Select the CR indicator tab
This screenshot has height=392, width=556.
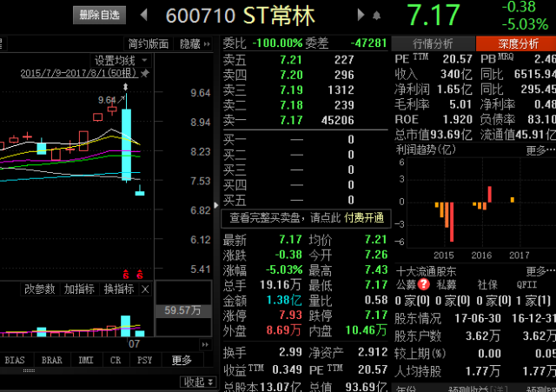click(116, 360)
